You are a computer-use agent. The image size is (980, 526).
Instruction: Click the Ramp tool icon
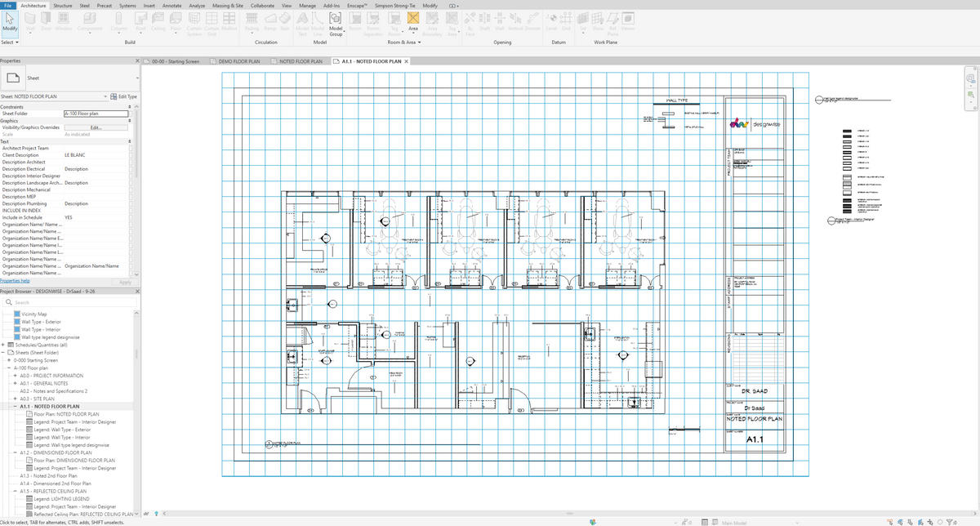coord(270,19)
